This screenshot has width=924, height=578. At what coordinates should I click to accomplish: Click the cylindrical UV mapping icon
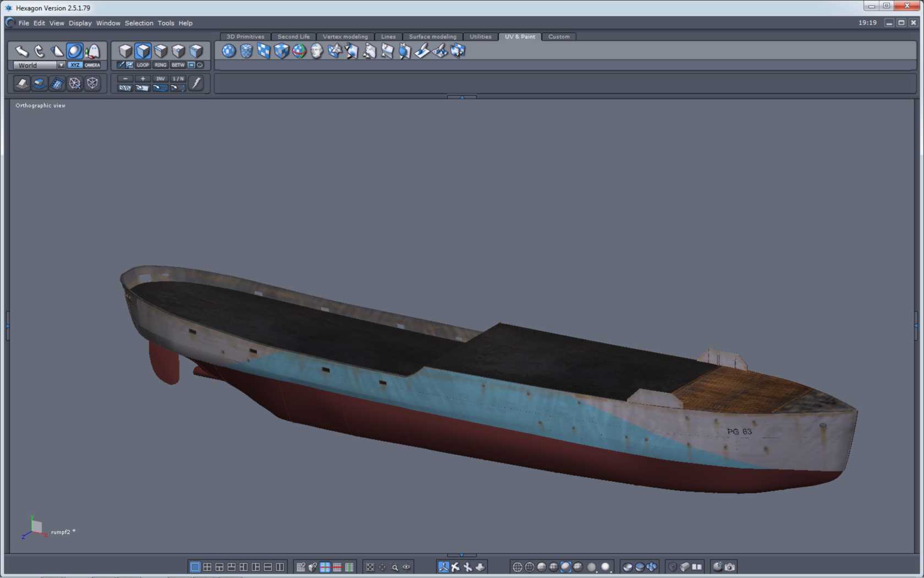[x=246, y=51]
